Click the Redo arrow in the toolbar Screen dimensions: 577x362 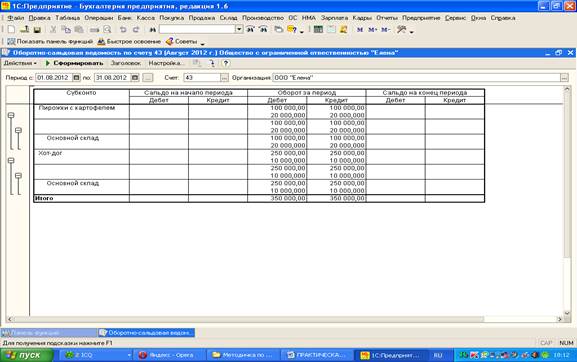coord(136,30)
